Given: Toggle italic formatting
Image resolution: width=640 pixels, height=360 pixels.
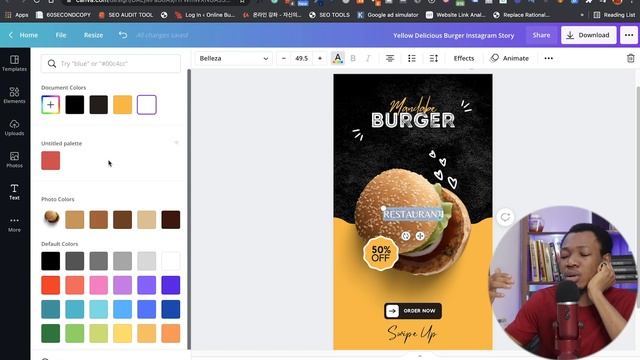Looking at the screenshot, I should tap(368, 58).
